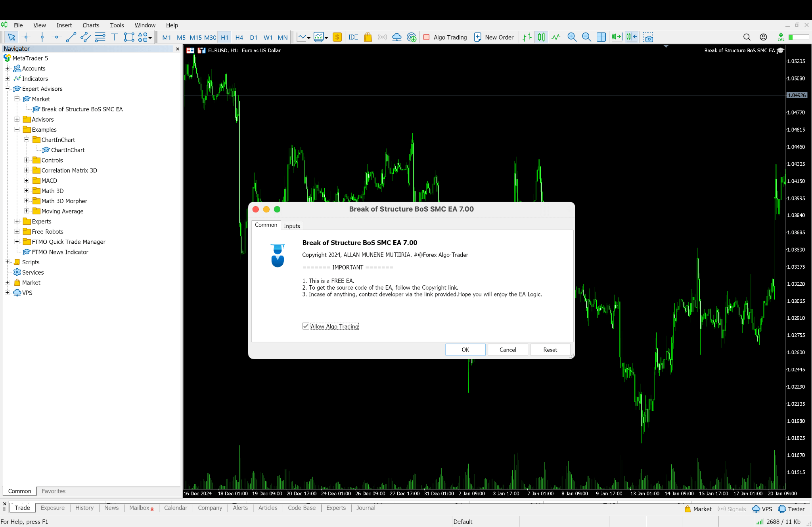Toggle the Algo Trading button
Image resolution: width=812 pixels, height=527 pixels.
click(445, 37)
